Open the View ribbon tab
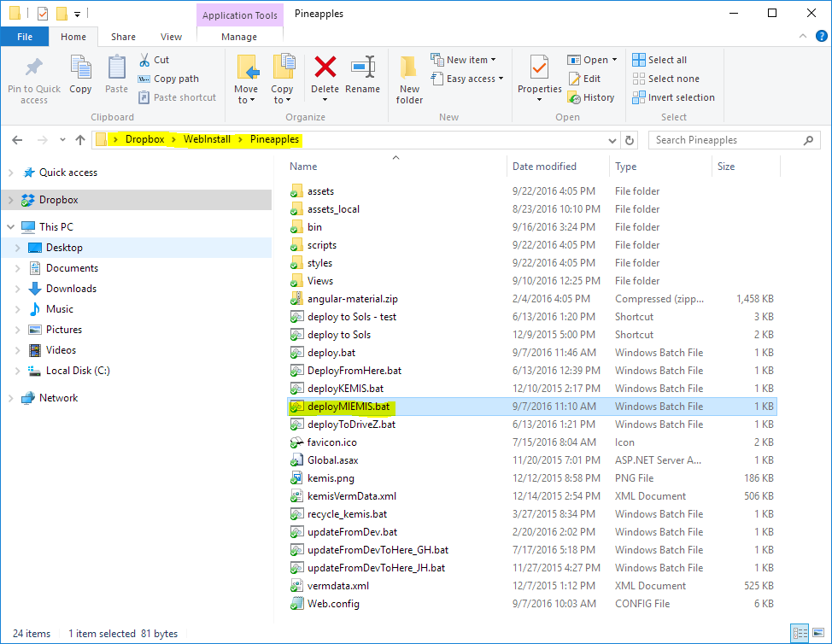This screenshot has width=832, height=644. [x=171, y=37]
